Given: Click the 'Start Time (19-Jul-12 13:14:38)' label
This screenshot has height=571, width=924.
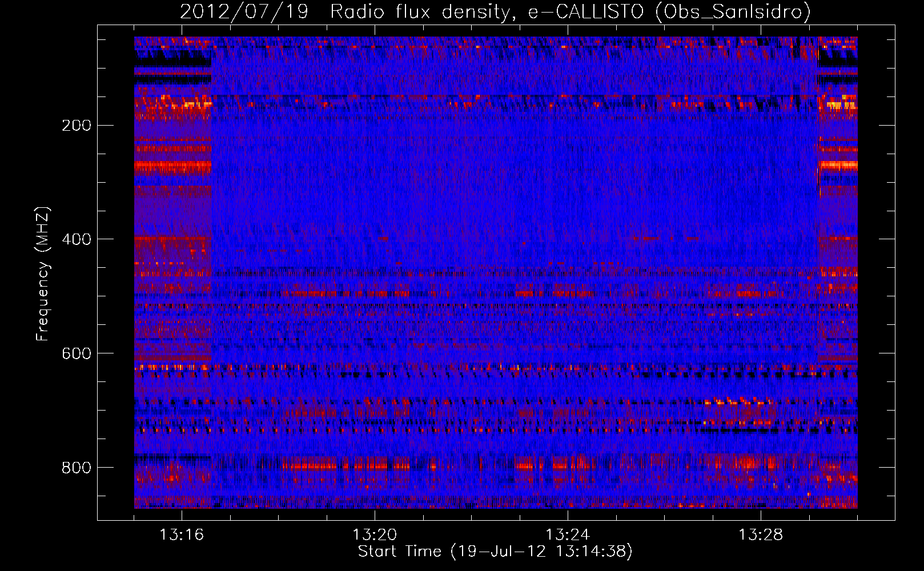Looking at the screenshot, I should tap(495, 552).
